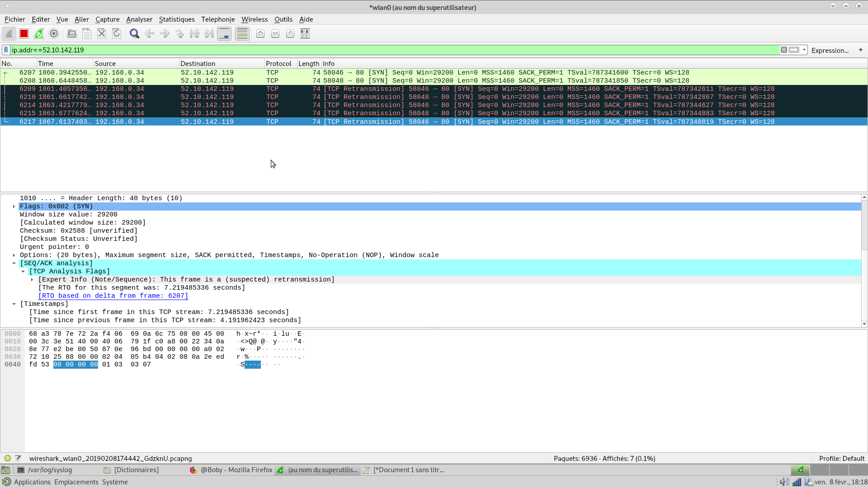Click the start capture shark fin icon
Screen dimensions: 868x488
[9, 33]
